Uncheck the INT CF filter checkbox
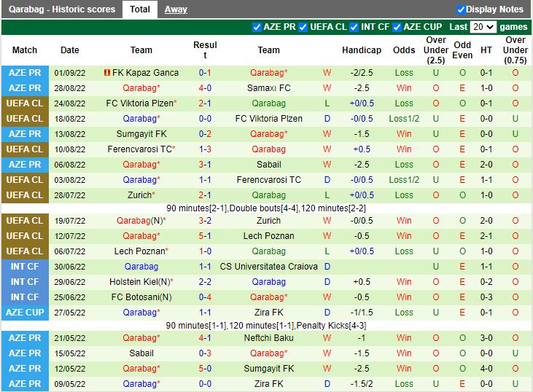The height and width of the screenshot is (392, 533). 354,27
